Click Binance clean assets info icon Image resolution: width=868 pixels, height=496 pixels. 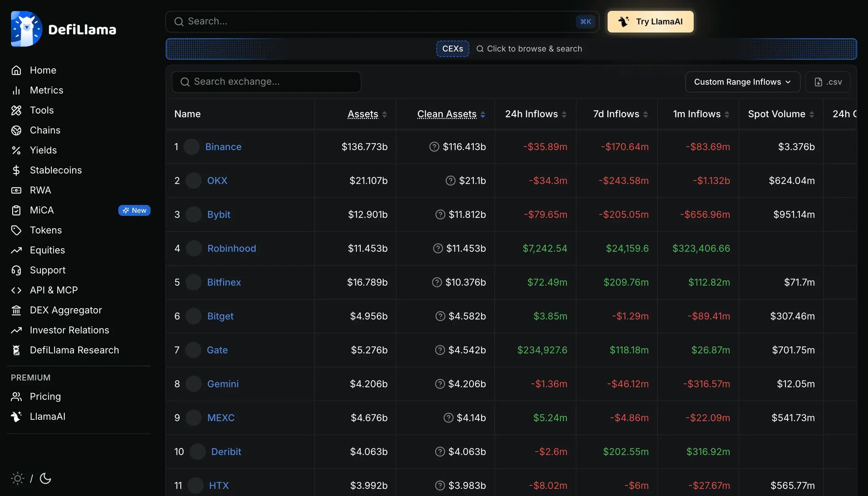434,147
